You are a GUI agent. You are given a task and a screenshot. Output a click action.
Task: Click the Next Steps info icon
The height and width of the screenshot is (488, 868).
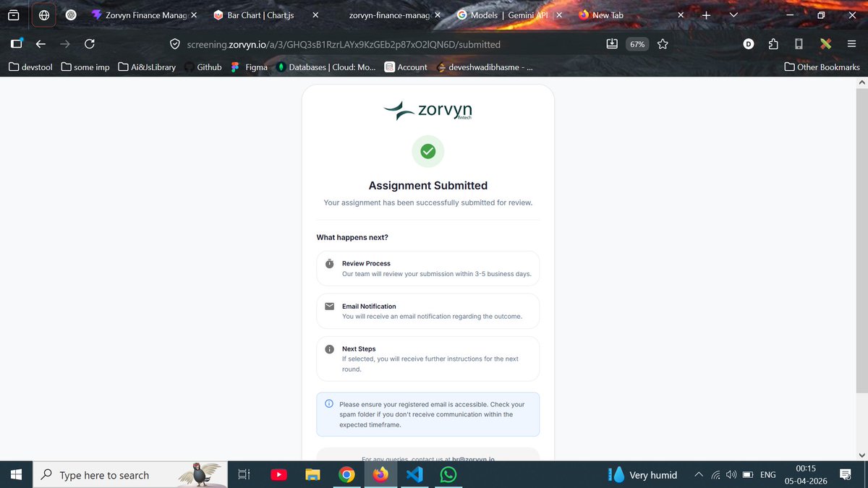click(x=330, y=349)
